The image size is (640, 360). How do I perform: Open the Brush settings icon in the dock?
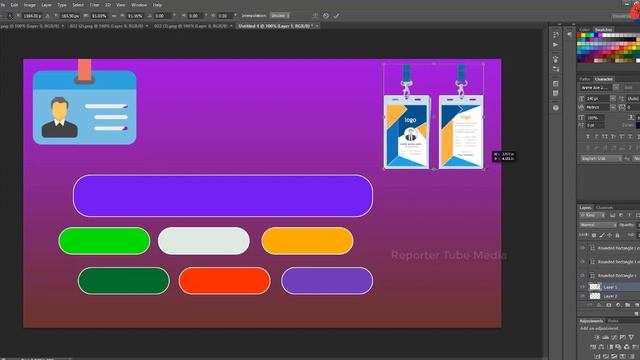(556, 69)
